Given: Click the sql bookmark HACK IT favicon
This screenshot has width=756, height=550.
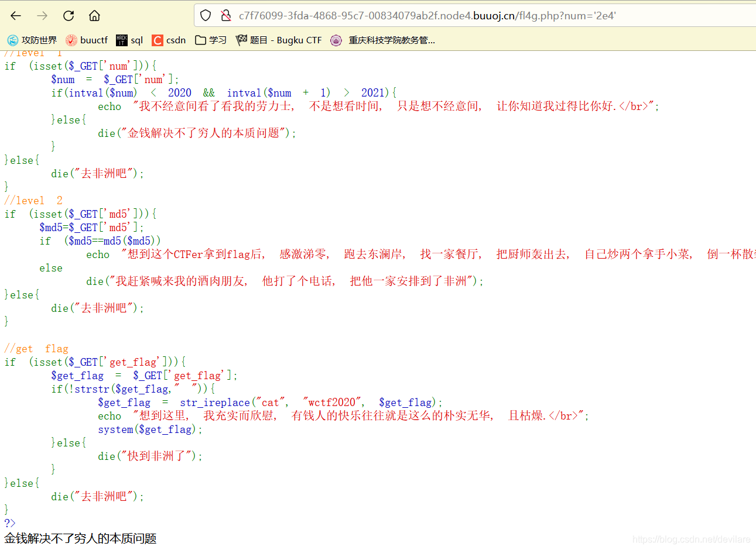Looking at the screenshot, I should [122, 40].
